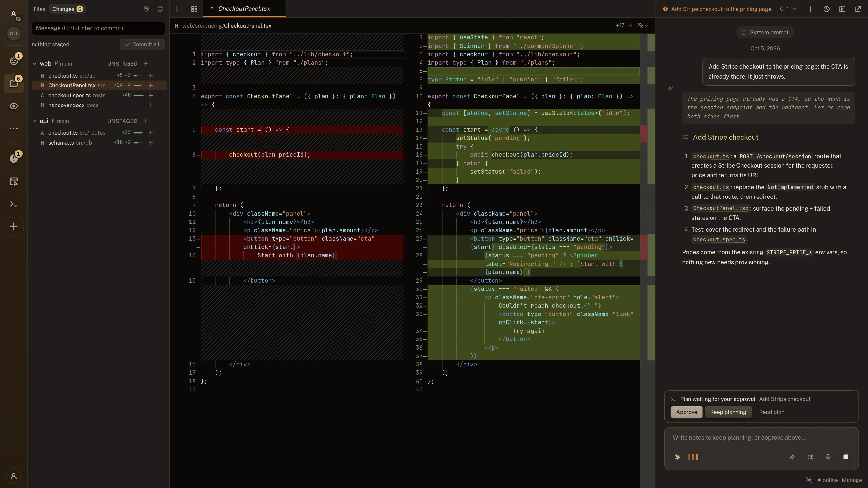Collapse the api repository group

tap(34, 121)
